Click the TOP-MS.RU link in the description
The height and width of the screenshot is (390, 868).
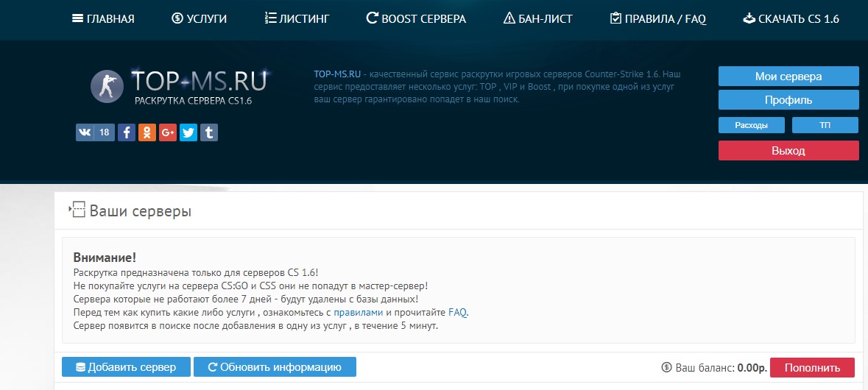point(337,74)
